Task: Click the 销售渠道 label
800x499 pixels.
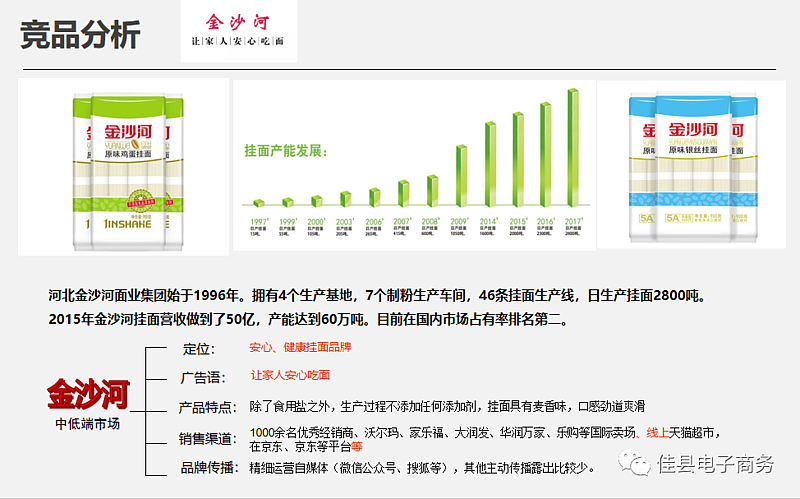Action: click(208, 439)
